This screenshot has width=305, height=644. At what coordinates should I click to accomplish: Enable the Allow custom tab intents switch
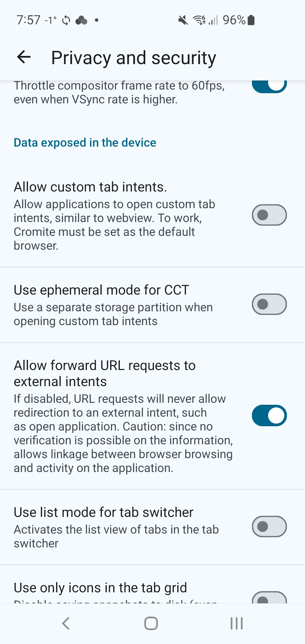click(x=269, y=215)
